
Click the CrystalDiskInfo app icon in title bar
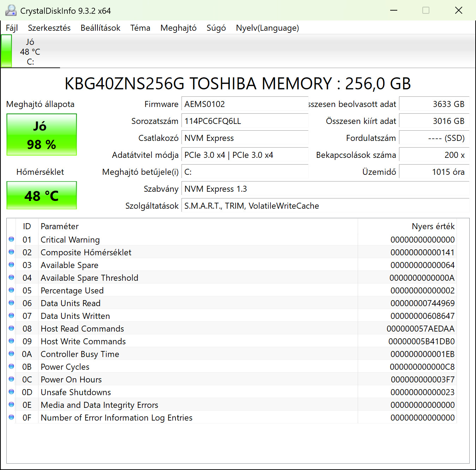pyautogui.click(x=11, y=11)
